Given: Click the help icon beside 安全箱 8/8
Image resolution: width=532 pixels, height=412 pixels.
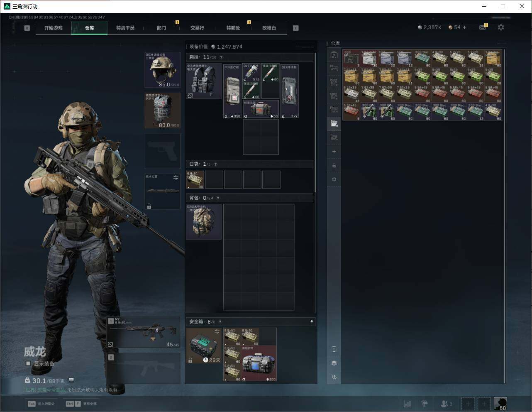Looking at the screenshot, I should tap(220, 322).
